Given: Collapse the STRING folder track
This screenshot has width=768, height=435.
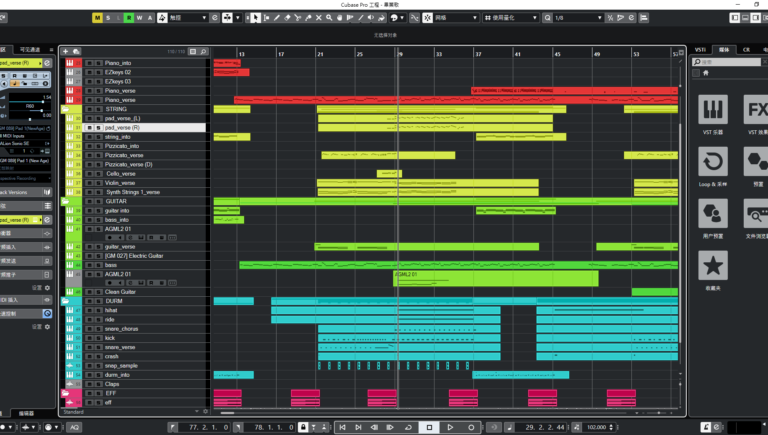Looking at the screenshot, I should click(x=67, y=109).
